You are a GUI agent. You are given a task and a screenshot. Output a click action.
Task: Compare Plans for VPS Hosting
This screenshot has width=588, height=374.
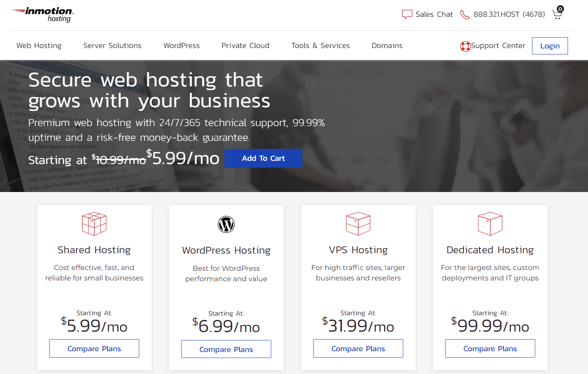(358, 348)
